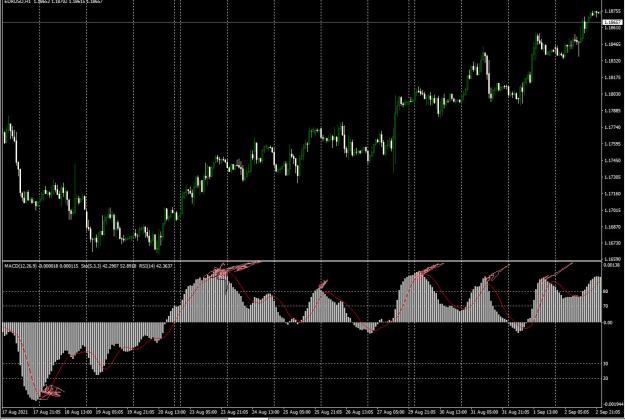Click the 1 Sep 13:00 time label
The height and width of the screenshot is (420, 625).
point(546,412)
